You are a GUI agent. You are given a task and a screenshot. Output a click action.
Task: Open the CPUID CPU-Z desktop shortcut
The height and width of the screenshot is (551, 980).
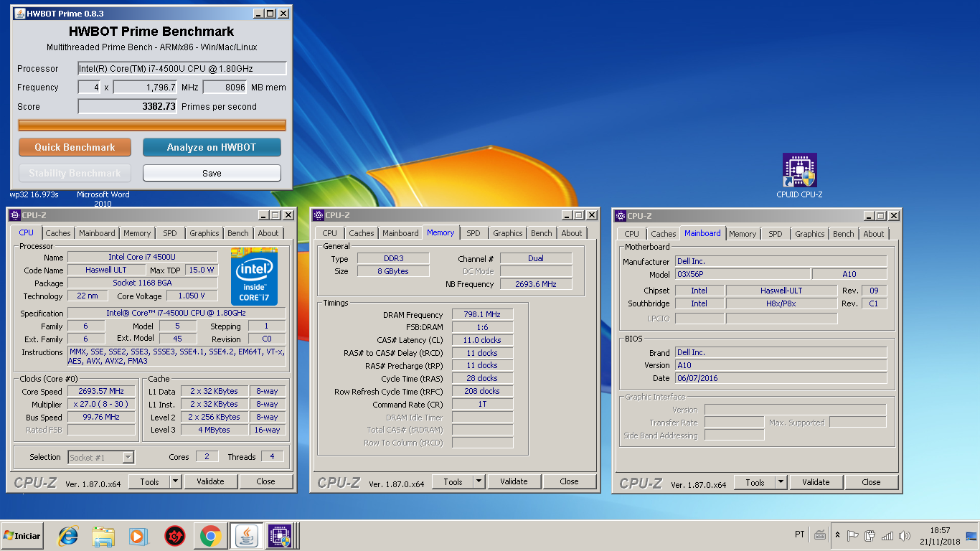point(799,175)
